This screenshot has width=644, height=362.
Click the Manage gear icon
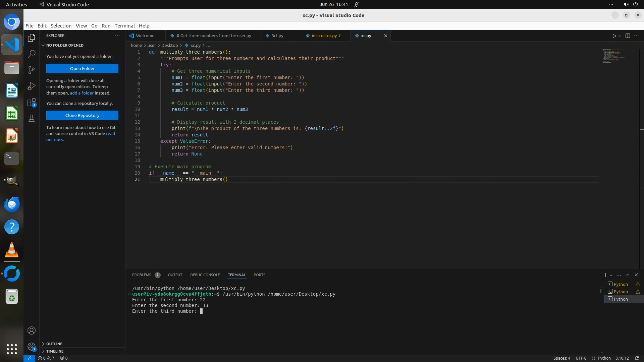point(32,346)
